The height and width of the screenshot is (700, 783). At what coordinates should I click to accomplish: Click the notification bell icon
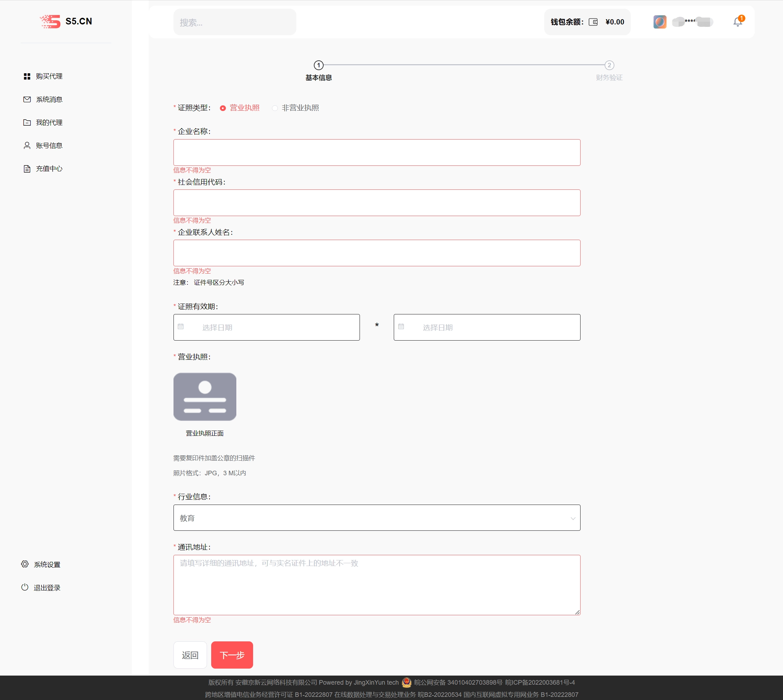pos(737,22)
